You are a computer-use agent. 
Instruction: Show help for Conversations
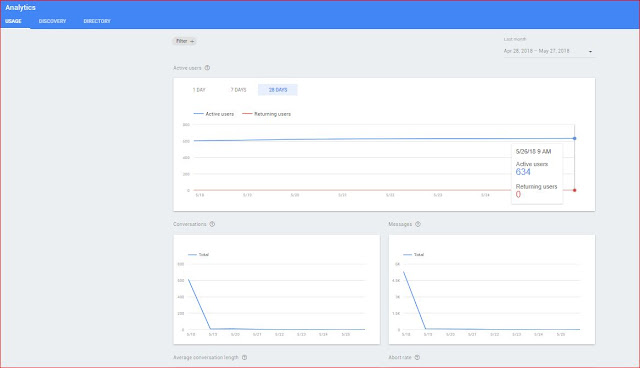coord(212,224)
